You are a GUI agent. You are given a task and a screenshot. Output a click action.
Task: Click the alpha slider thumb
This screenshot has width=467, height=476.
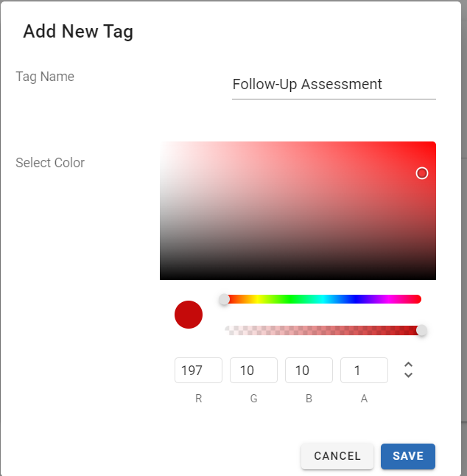pyautogui.click(x=422, y=331)
